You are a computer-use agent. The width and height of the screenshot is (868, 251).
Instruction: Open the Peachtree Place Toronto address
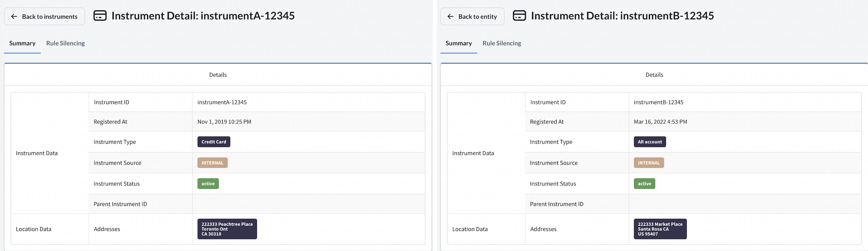[227, 229]
